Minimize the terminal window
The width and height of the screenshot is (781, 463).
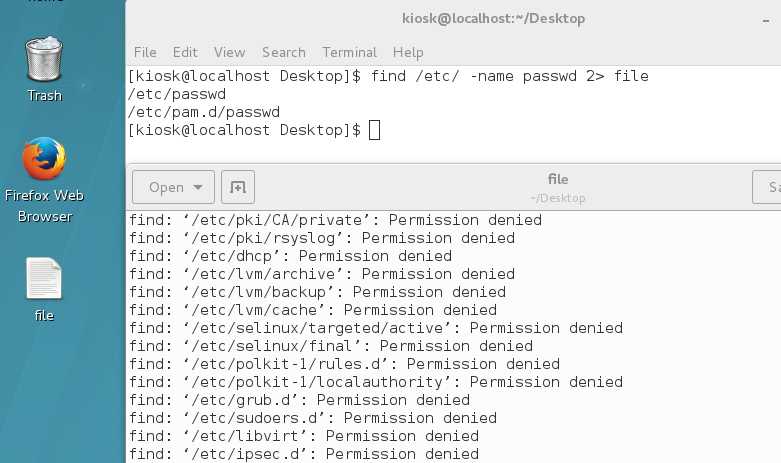[x=766, y=20]
